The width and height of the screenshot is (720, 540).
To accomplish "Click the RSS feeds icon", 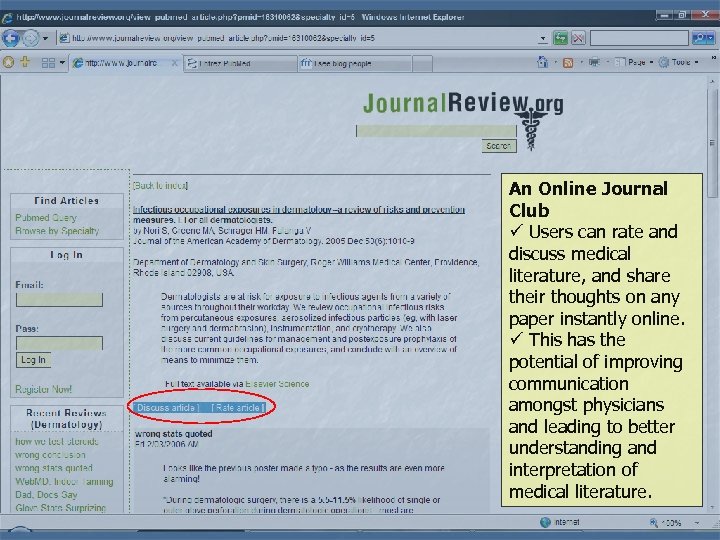I will coord(568,62).
